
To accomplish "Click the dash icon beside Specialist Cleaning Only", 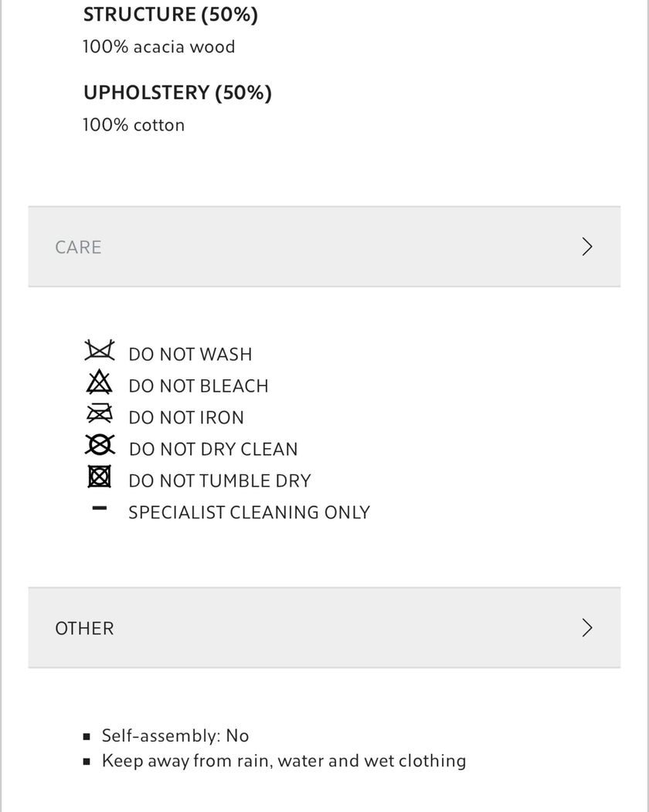I will point(100,509).
